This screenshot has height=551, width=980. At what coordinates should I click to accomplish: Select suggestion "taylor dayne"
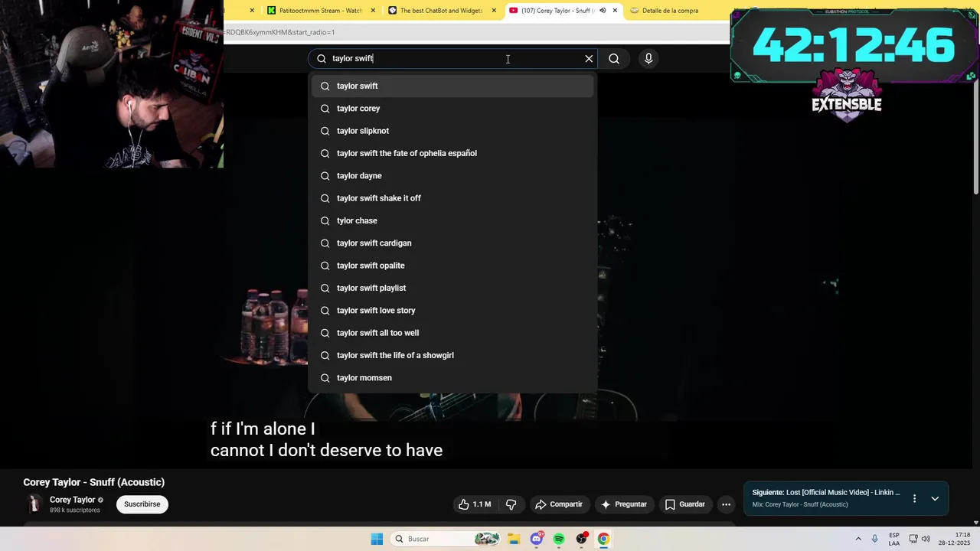452,175
